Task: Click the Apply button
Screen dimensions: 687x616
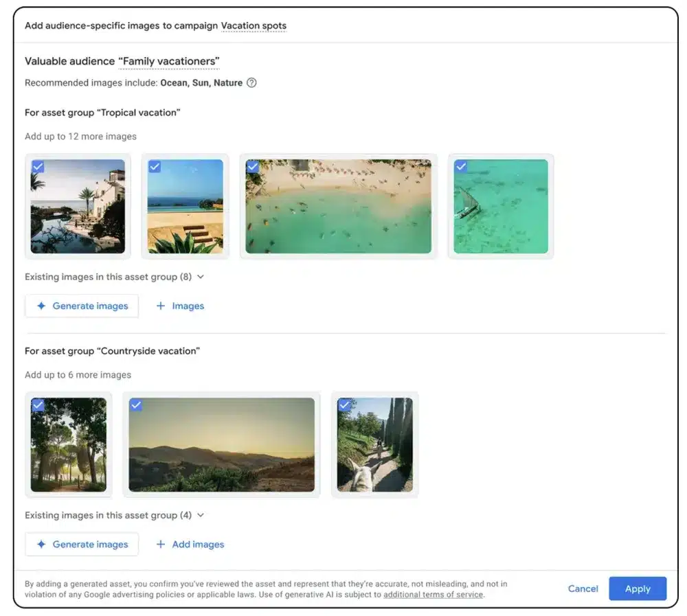Action: coord(638,589)
